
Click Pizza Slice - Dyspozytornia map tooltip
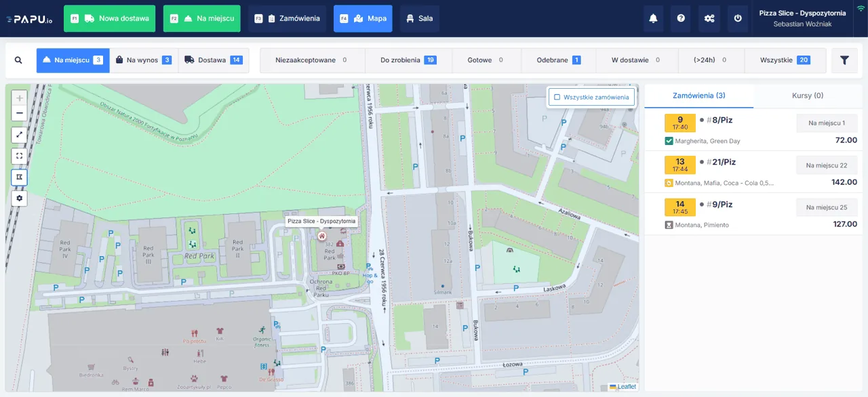click(x=321, y=221)
